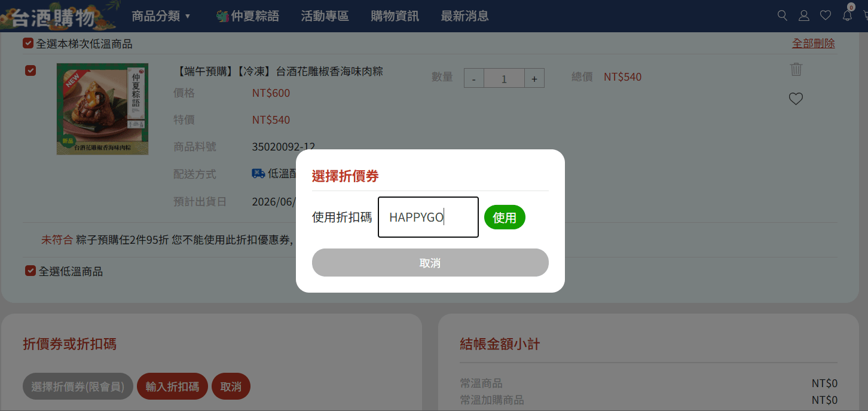Viewport: 868px width, 411px height.
Task: Click the product number 35020092-12
Action: point(283,147)
